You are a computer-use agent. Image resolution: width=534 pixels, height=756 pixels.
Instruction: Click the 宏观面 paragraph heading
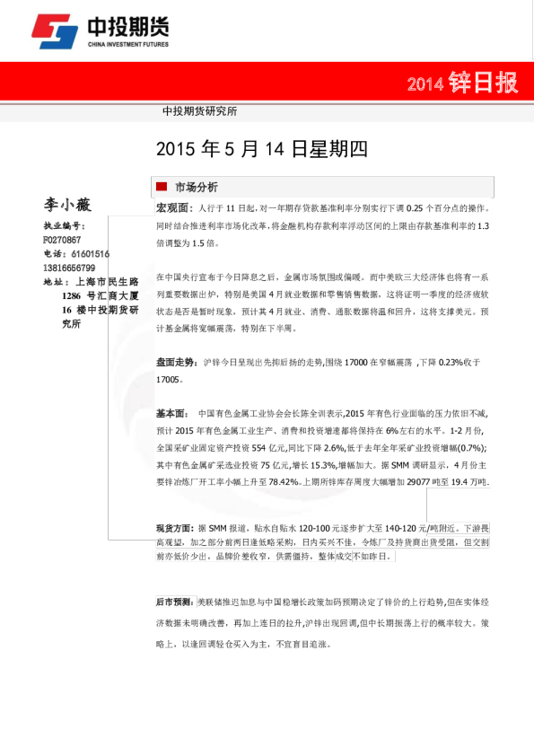(x=174, y=207)
